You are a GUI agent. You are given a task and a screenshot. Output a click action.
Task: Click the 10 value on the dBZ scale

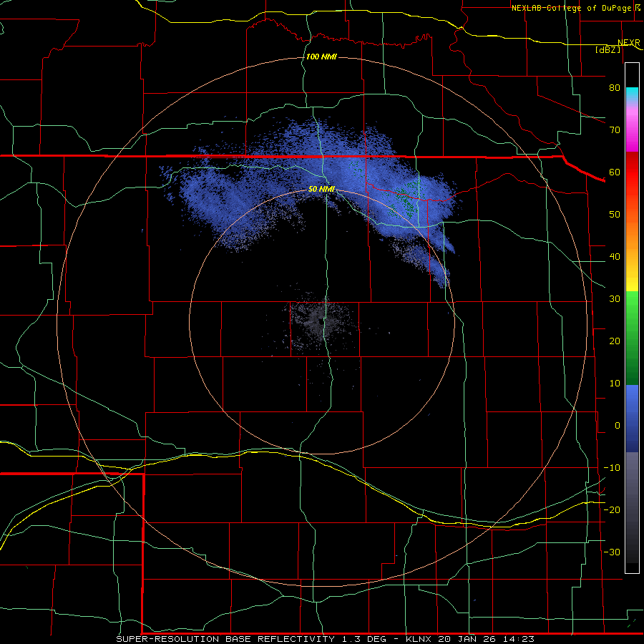615,384
